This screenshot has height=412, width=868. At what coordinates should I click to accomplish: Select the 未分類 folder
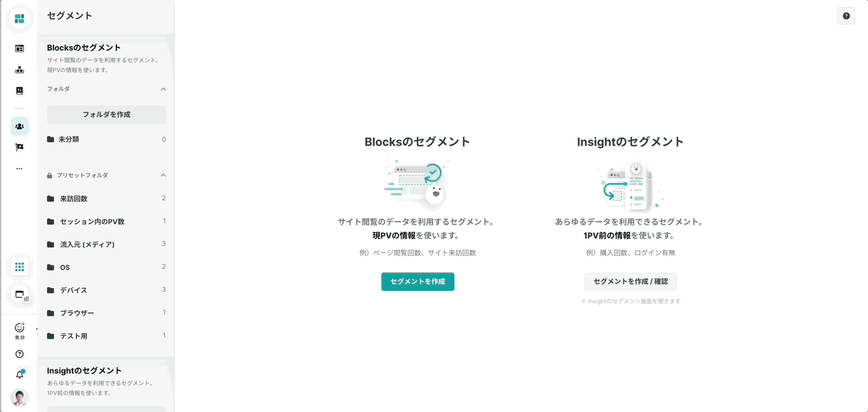(106, 139)
